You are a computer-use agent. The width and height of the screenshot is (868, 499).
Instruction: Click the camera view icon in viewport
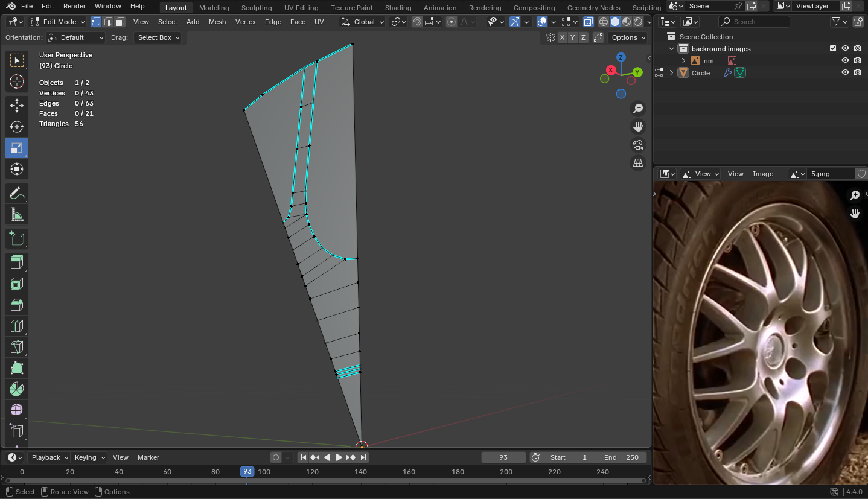point(637,145)
